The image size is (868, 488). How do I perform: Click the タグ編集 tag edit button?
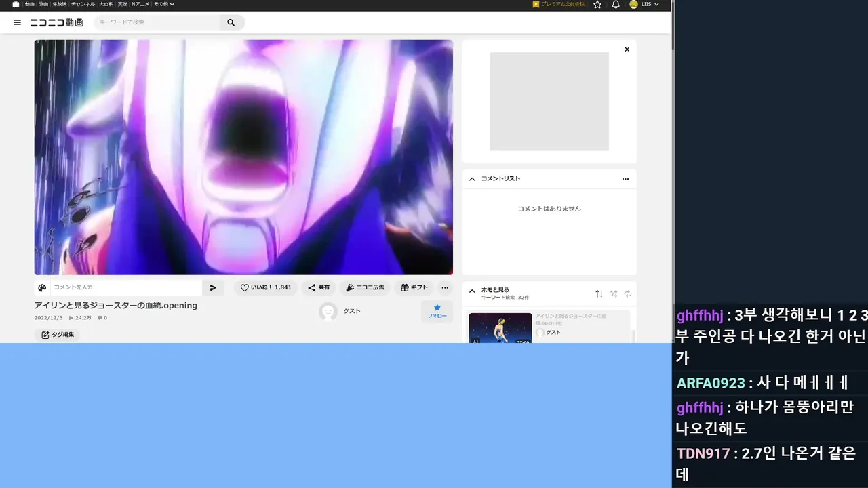pos(57,335)
